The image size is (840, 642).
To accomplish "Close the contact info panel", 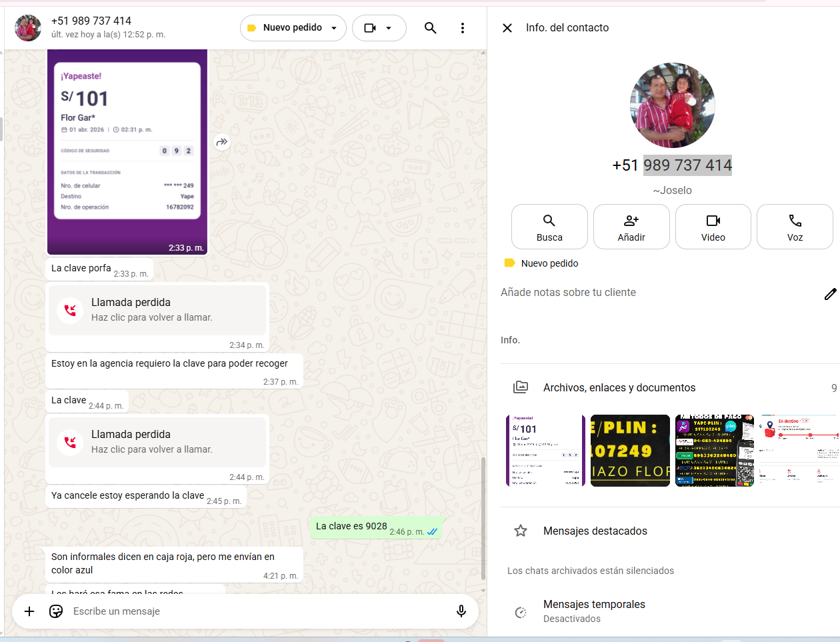I will click(x=507, y=28).
